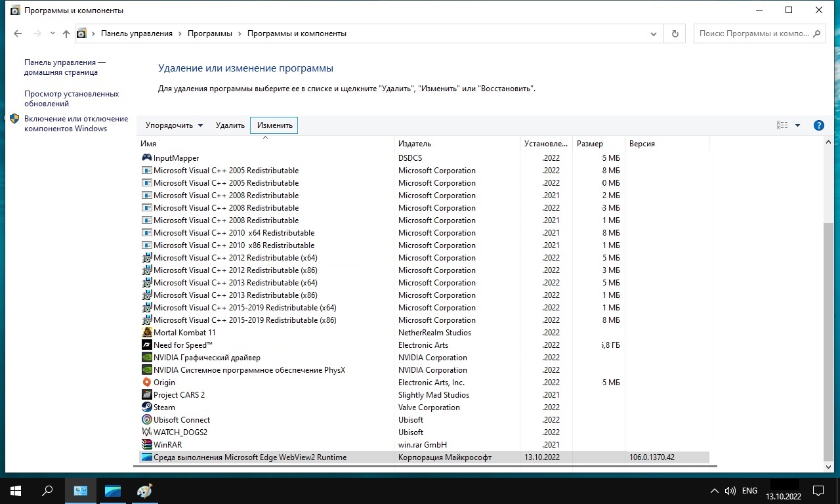Image resolution: width=840 pixels, height=504 pixels.
Task: Open the Windows Start menu
Action: tap(16, 490)
